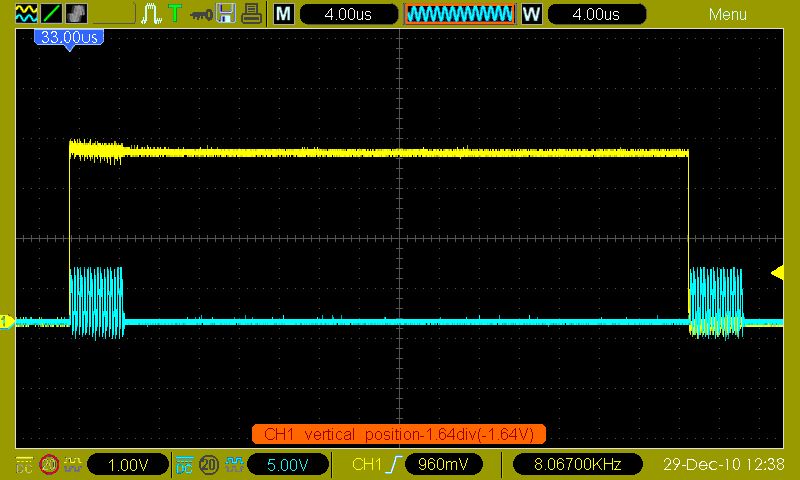Click the gray persistence display icon
Viewport: 800px width, 480px height.
click(x=77, y=14)
